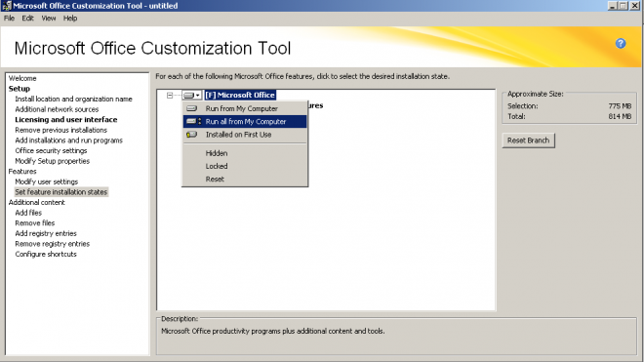Choose Run from My Computer option
644x362 pixels.
click(x=245, y=108)
